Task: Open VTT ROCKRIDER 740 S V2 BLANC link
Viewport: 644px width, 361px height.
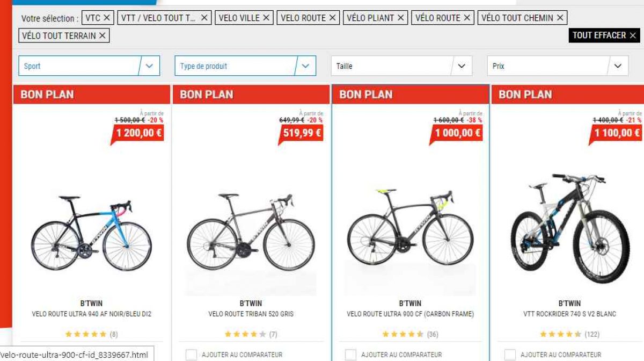Action: pos(569,314)
